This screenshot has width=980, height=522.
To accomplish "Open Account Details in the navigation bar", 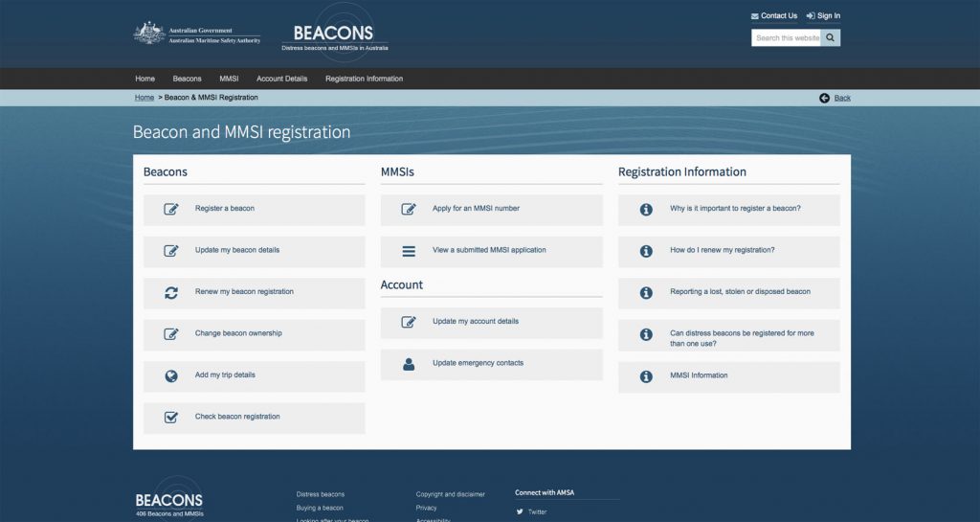I will [x=281, y=79].
